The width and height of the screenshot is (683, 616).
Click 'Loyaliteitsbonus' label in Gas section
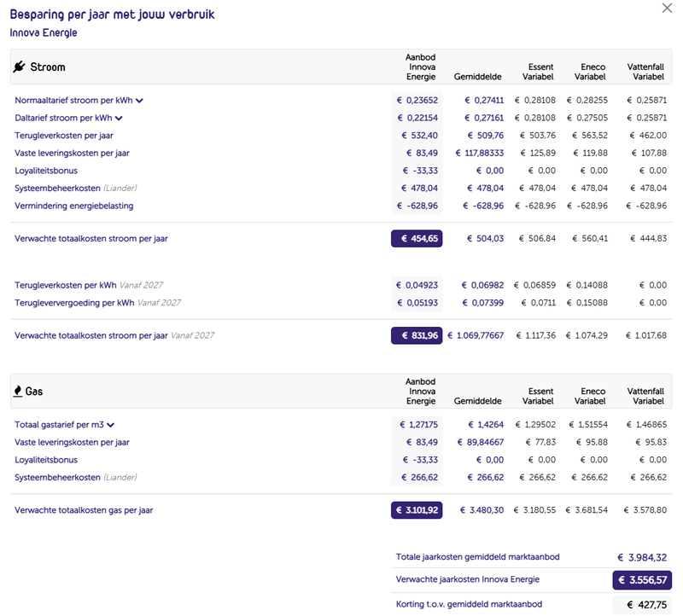click(46, 460)
